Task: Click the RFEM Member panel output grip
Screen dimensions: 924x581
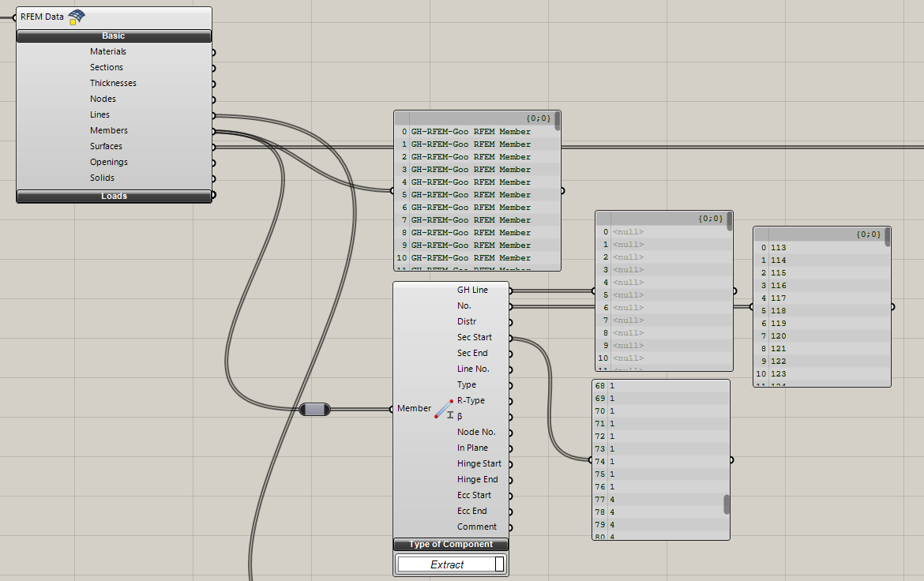Action: pyautogui.click(x=563, y=191)
